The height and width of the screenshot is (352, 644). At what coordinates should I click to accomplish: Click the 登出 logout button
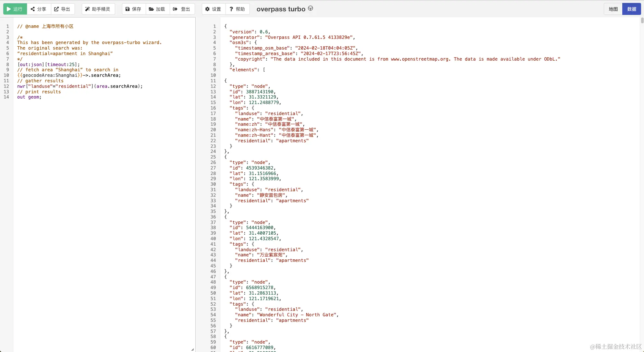[182, 9]
